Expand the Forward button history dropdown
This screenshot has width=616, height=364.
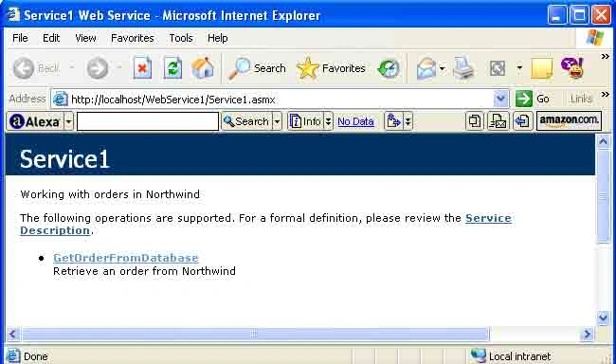coord(119,68)
